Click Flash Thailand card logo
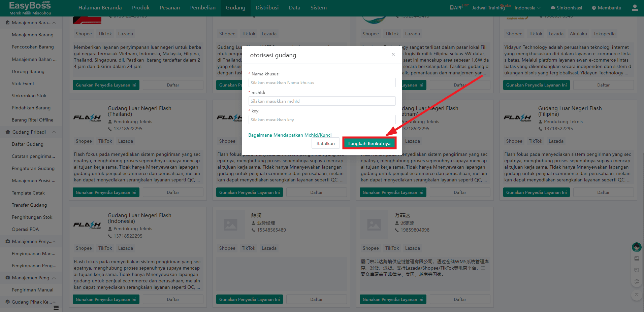644x312 pixels. click(87, 118)
